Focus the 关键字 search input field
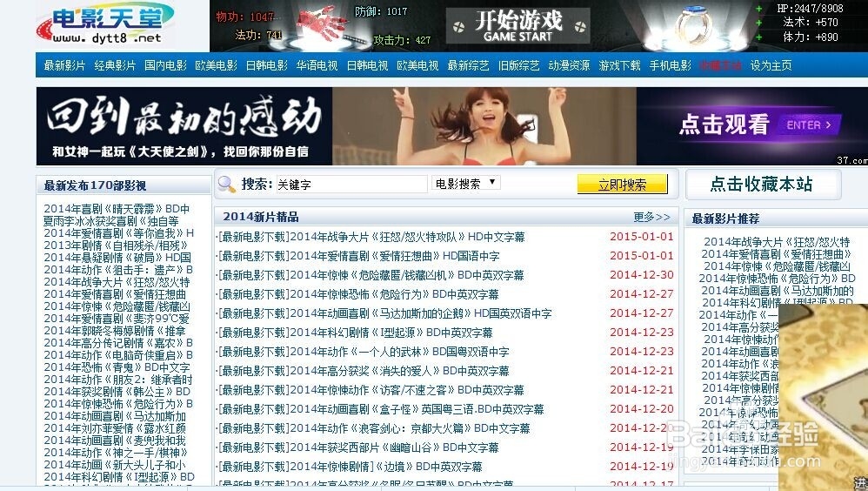868x491 pixels. pos(351,184)
